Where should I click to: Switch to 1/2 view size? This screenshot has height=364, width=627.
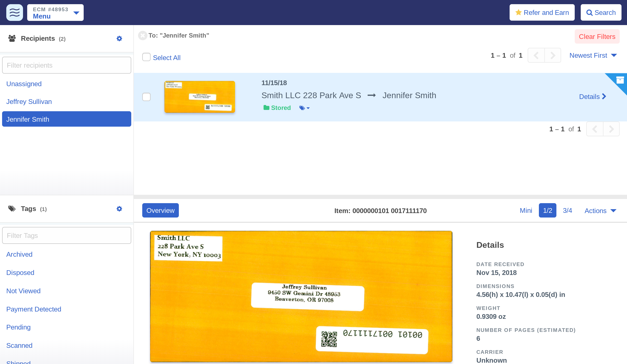(548, 210)
